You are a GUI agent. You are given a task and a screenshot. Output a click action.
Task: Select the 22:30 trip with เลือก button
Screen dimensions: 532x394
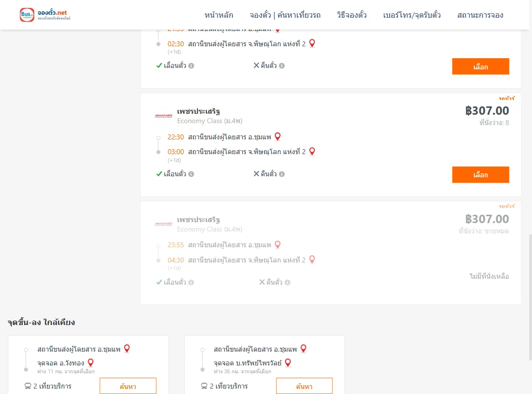click(x=480, y=175)
